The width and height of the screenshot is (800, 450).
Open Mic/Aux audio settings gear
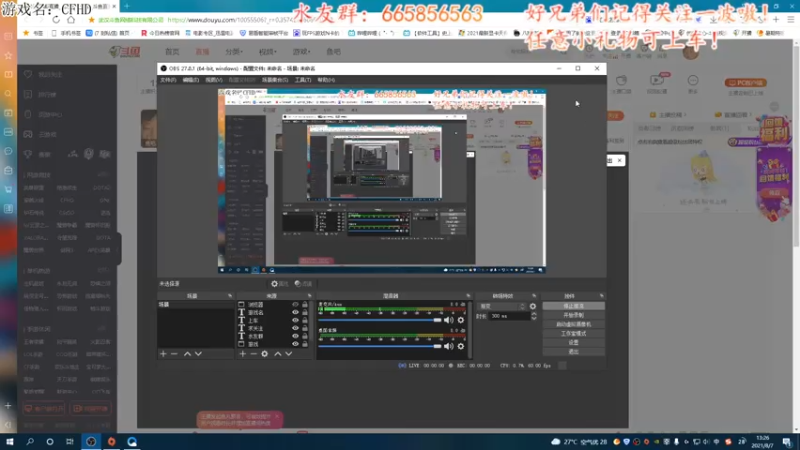(x=461, y=320)
